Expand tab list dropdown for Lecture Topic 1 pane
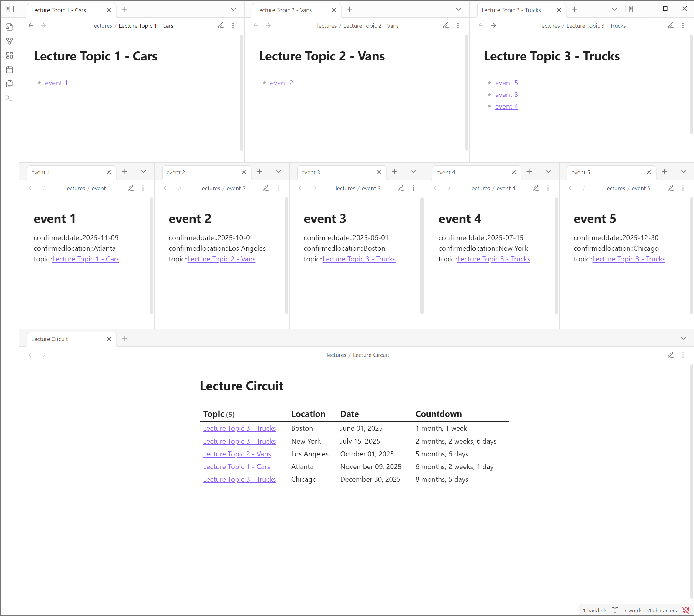The width and height of the screenshot is (694, 616). point(233,9)
